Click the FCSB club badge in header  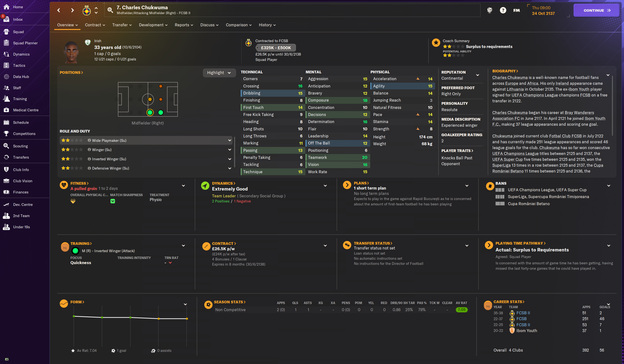point(87,10)
